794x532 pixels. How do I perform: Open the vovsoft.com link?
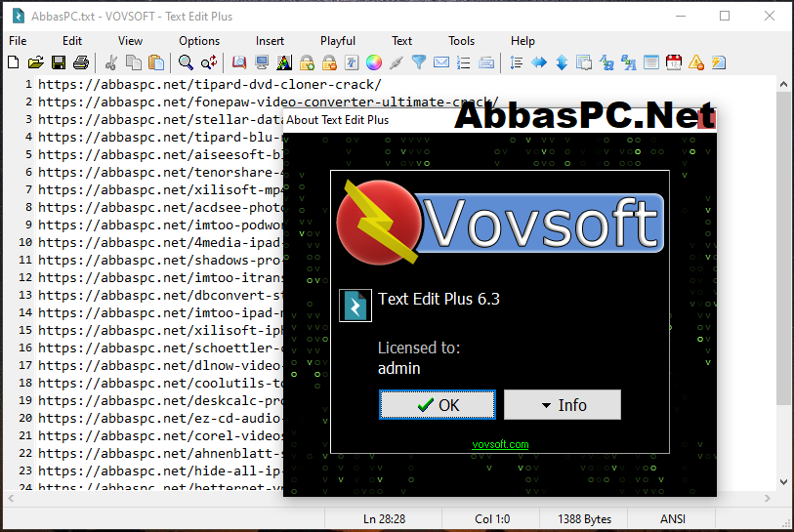point(500,444)
